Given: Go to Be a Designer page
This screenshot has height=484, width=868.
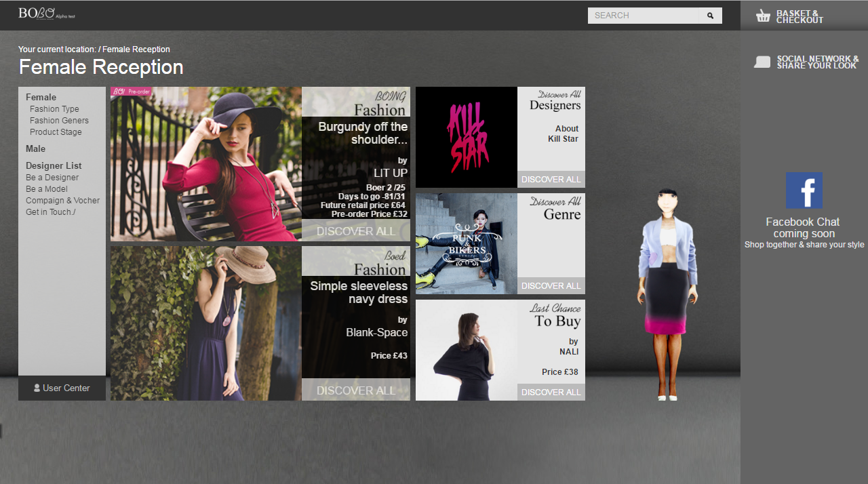Looking at the screenshot, I should pos(52,178).
